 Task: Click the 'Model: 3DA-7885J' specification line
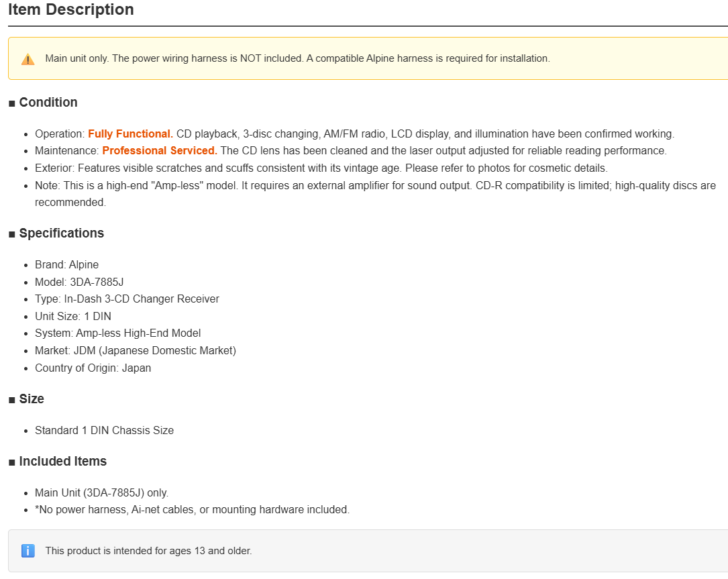tap(79, 282)
